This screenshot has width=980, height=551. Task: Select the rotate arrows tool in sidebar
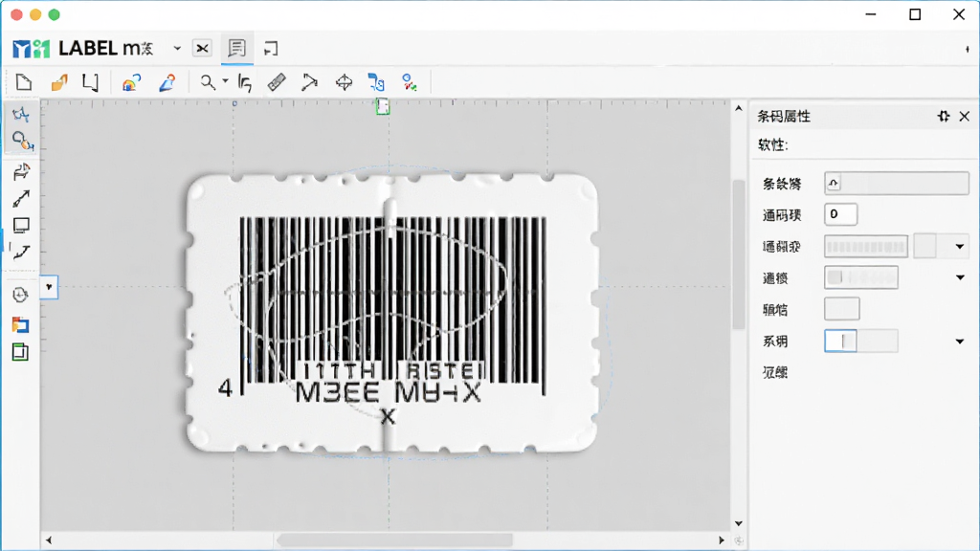[21, 172]
